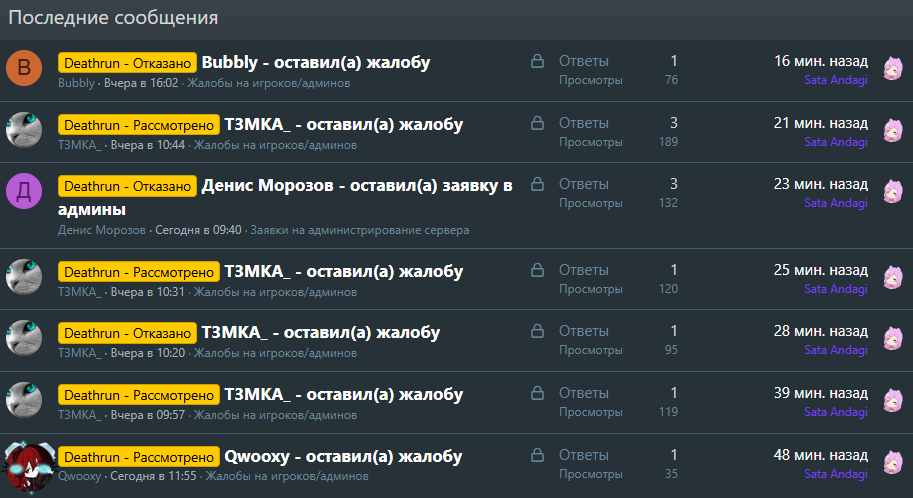Open "Жалобы на игроков/админов" section under Bubbly's thread
Viewport: 913px width, 498px height.
pyautogui.click(x=268, y=83)
